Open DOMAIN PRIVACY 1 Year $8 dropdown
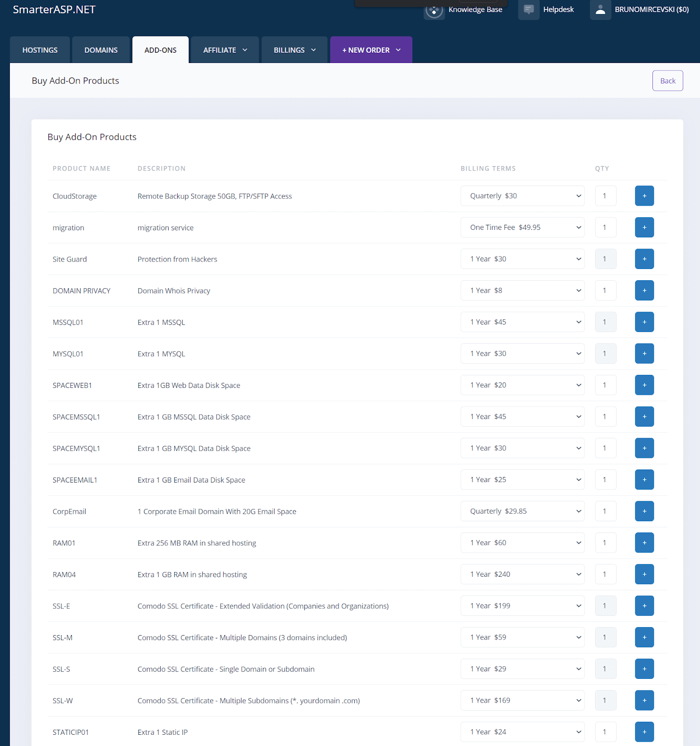This screenshot has height=746, width=700. (x=522, y=290)
